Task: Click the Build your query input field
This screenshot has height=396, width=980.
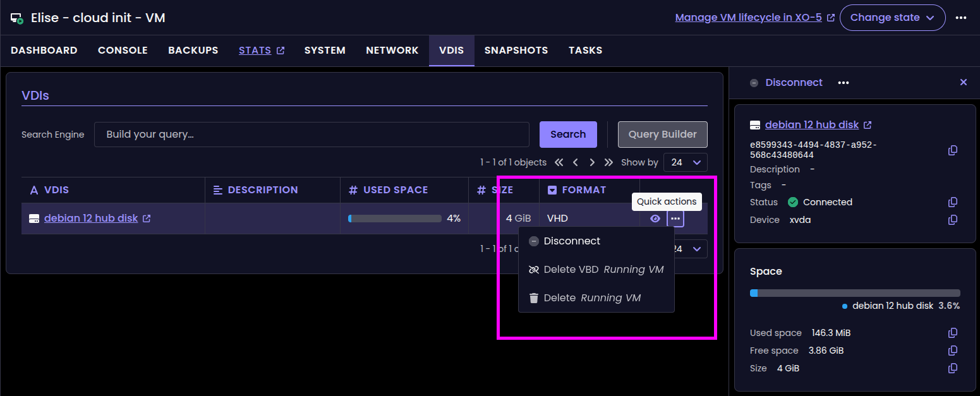Action: pos(312,135)
